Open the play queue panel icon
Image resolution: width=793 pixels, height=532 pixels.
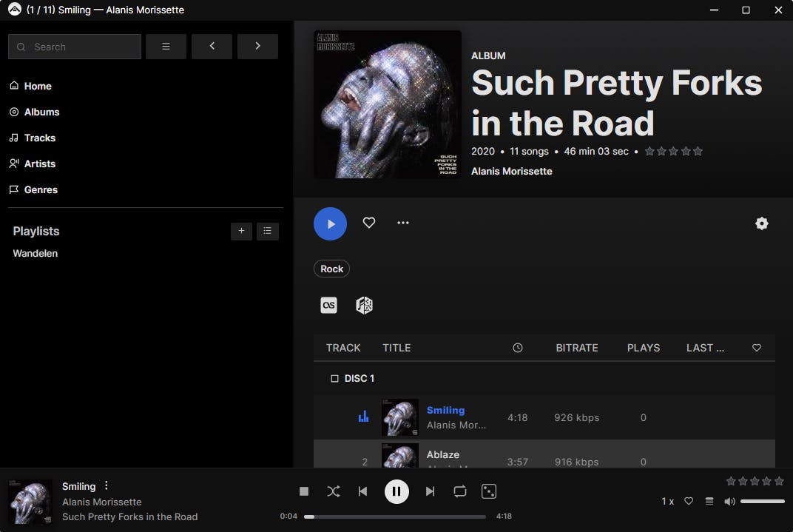[x=709, y=501]
